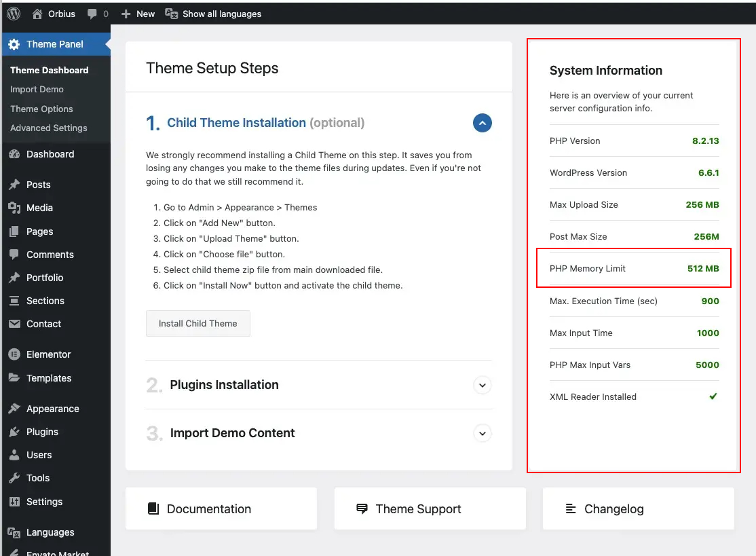Click the Sections list icon
This screenshot has height=556, width=756.
[x=14, y=301]
